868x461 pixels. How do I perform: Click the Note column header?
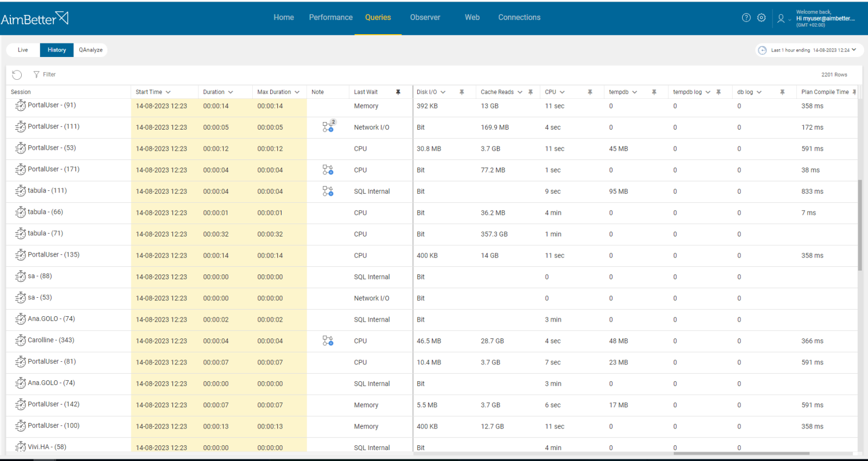[317, 92]
